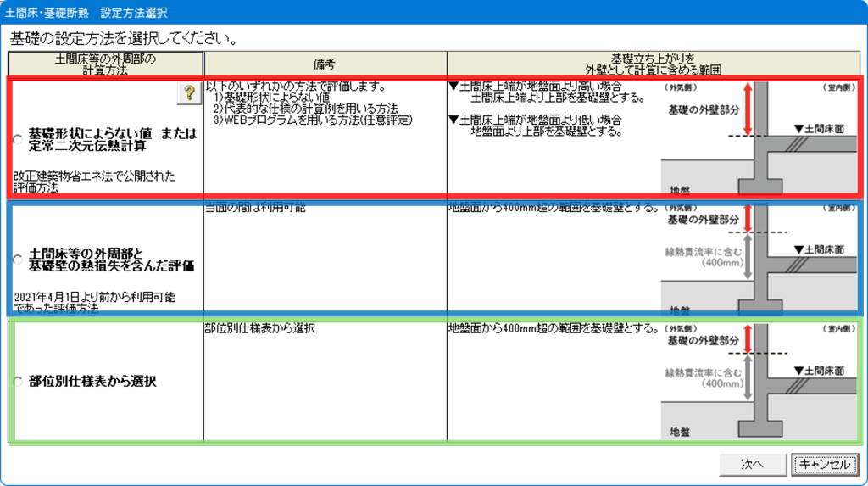Image resolution: width=868 pixels, height=486 pixels.
Task: Select the 基礎形状によらない値 radio button
Action: point(19,140)
